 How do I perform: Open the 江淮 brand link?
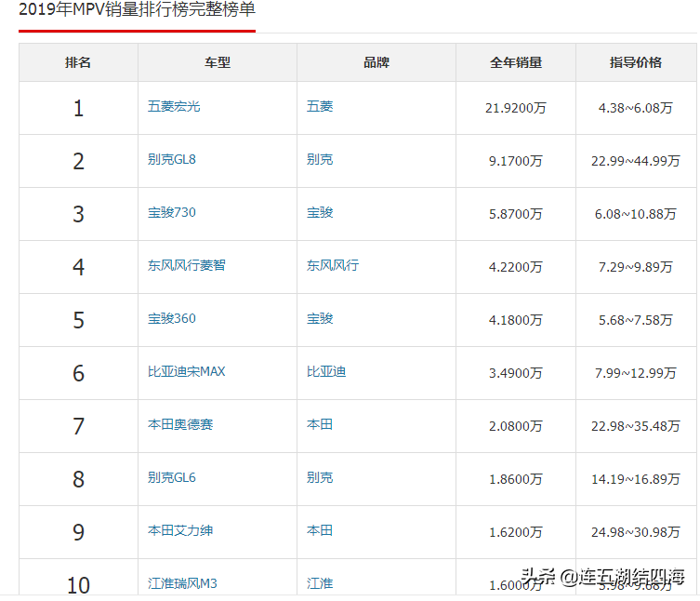click(x=320, y=583)
